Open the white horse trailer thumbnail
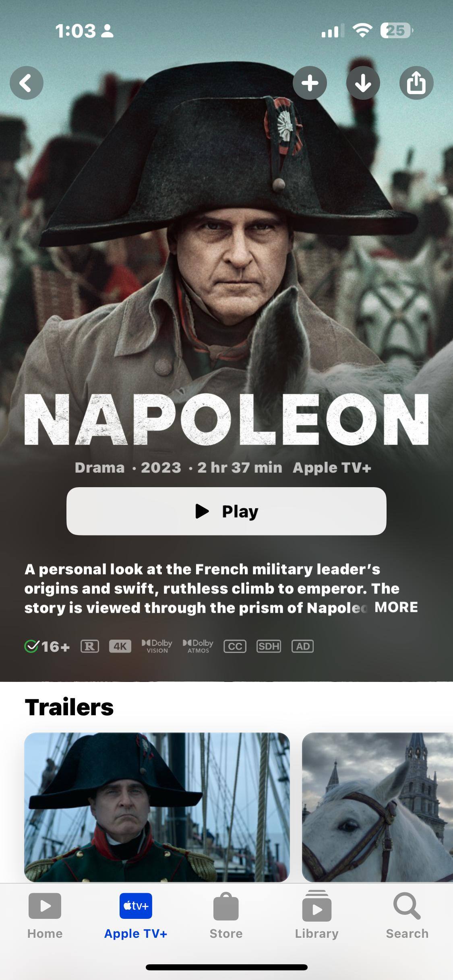This screenshot has width=453, height=980. pos(377,807)
